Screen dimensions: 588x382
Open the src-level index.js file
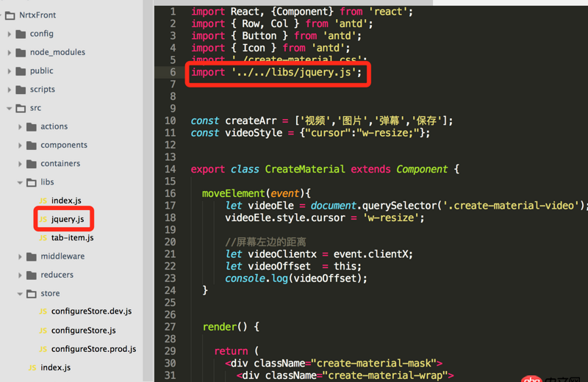click(56, 367)
